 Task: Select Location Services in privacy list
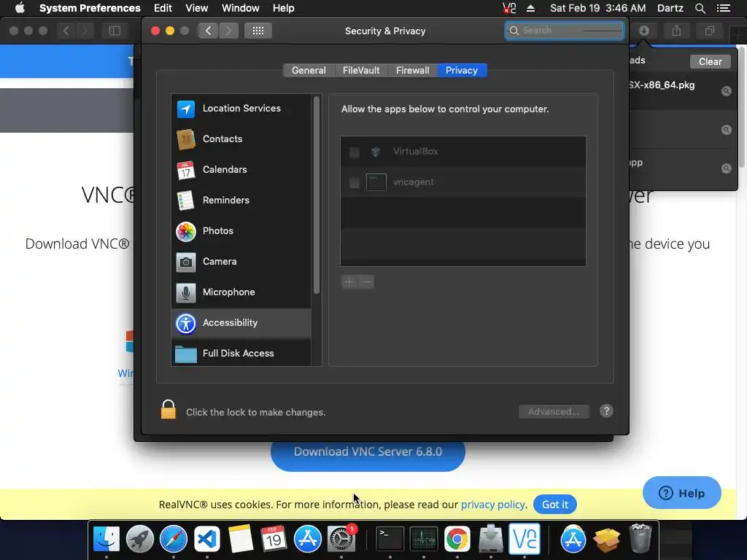pyautogui.click(x=241, y=109)
